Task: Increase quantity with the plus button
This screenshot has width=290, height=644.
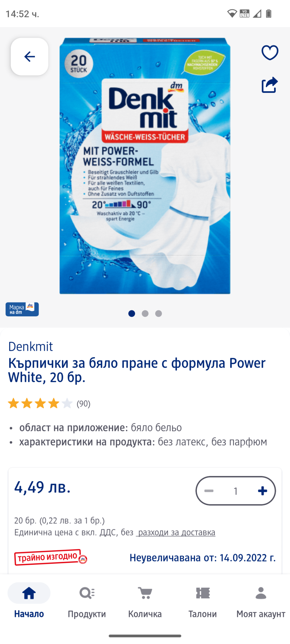Action: (263, 491)
